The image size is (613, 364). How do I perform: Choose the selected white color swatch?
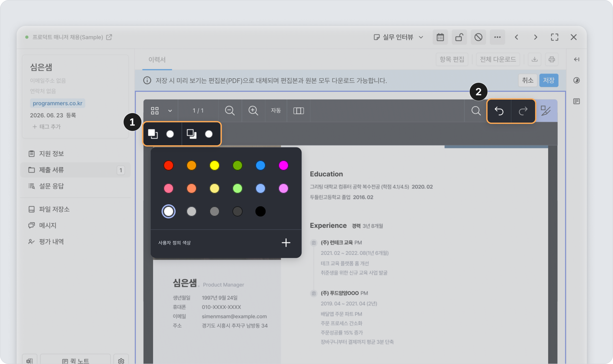[168, 211]
